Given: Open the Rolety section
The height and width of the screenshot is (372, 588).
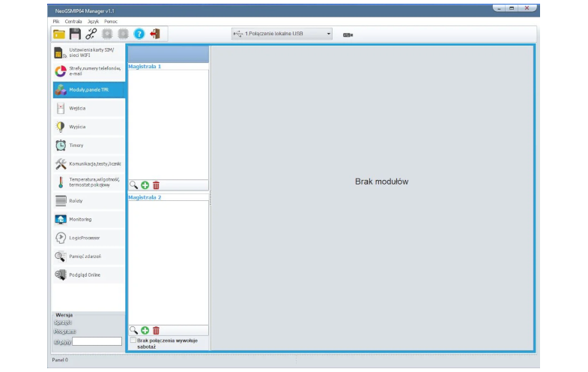Looking at the screenshot, I should point(89,201).
